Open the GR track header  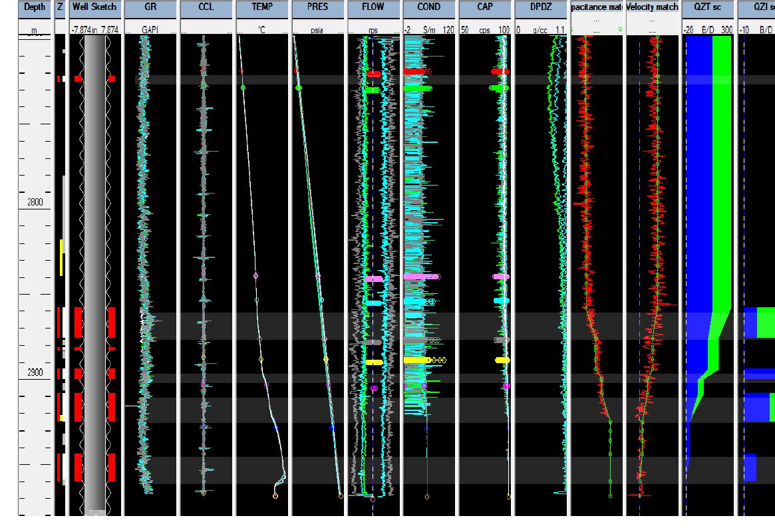150,9
